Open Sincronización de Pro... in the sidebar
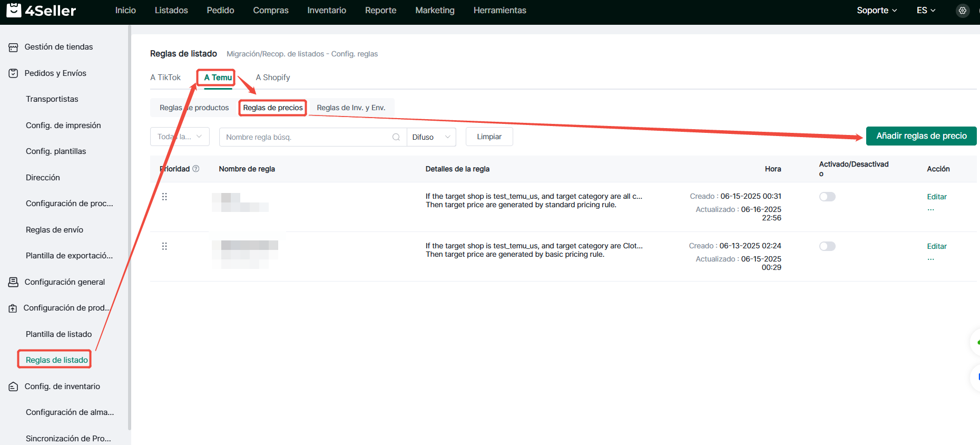 pyautogui.click(x=68, y=439)
